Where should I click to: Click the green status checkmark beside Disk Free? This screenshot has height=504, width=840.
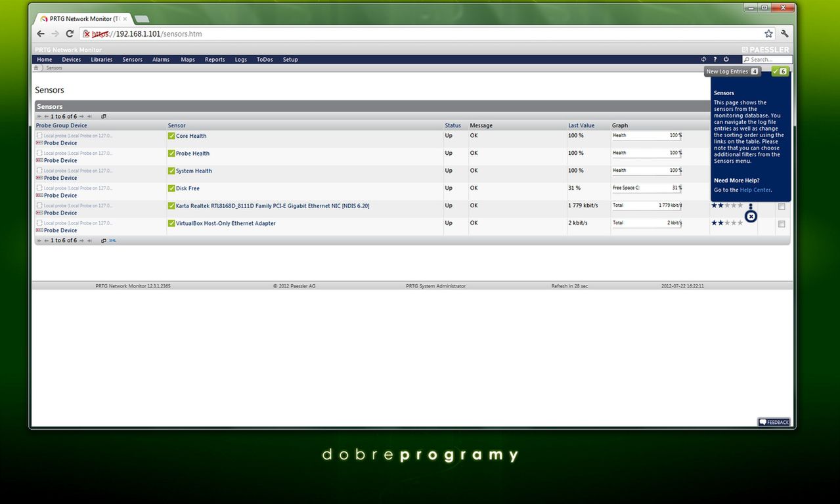171,188
